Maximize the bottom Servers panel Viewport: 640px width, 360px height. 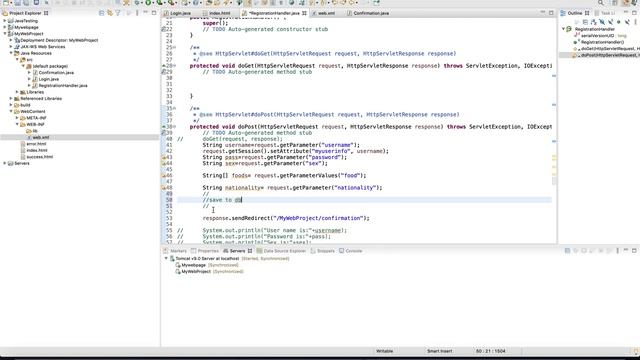point(634,251)
